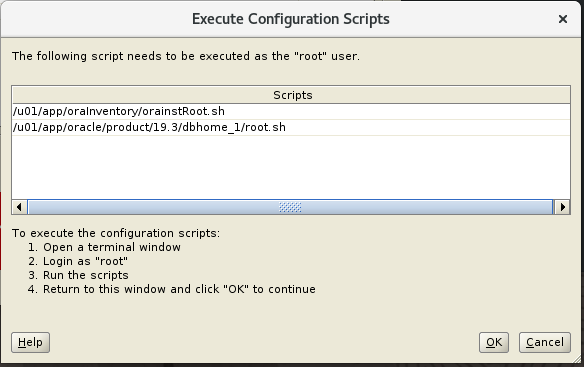The image size is (584, 367).
Task: Click the horizontal scrollbar thumb
Action: [x=290, y=207]
